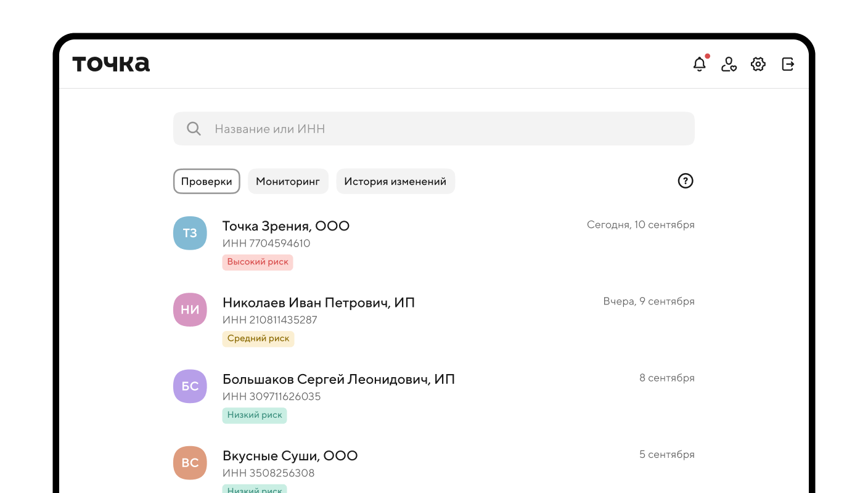This screenshot has width=868, height=493.
Task: Select the Средний риск badge
Action: click(258, 338)
